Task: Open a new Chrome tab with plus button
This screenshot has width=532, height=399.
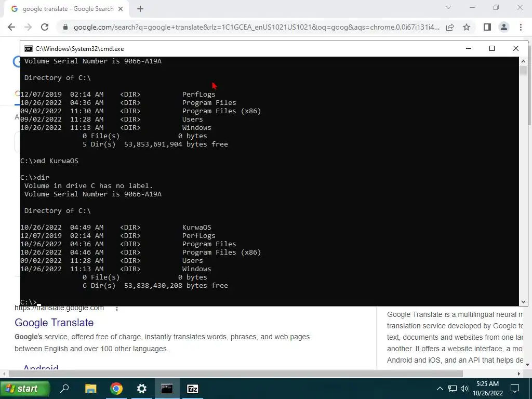Action: coord(140,9)
